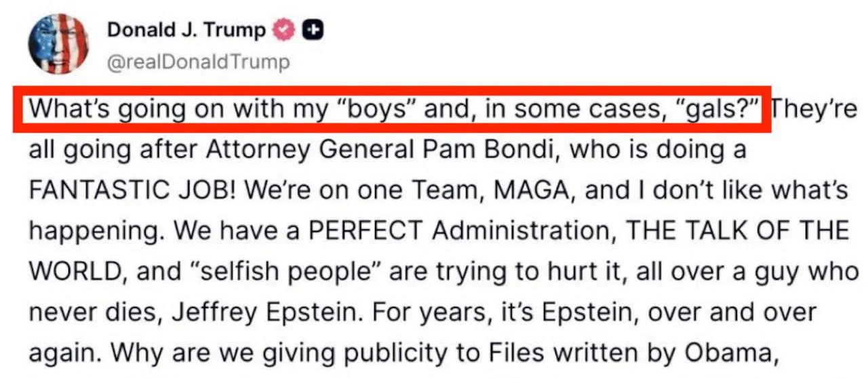
Task: Click the phrase THE TALK OF THE
Action: [736, 232]
